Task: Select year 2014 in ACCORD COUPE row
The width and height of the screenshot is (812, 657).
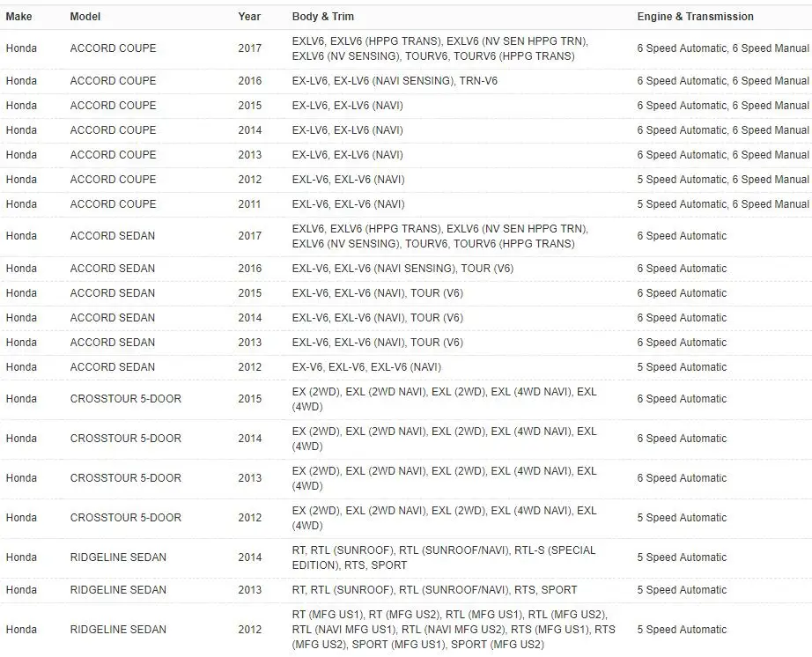Action: pos(249,130)
